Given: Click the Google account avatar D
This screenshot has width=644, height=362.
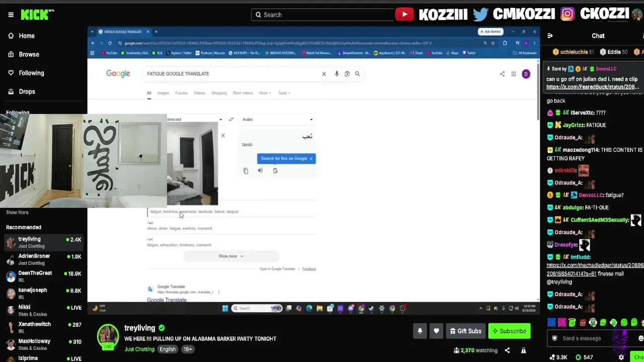Looking at the screenshot, I should pos(526,74).
